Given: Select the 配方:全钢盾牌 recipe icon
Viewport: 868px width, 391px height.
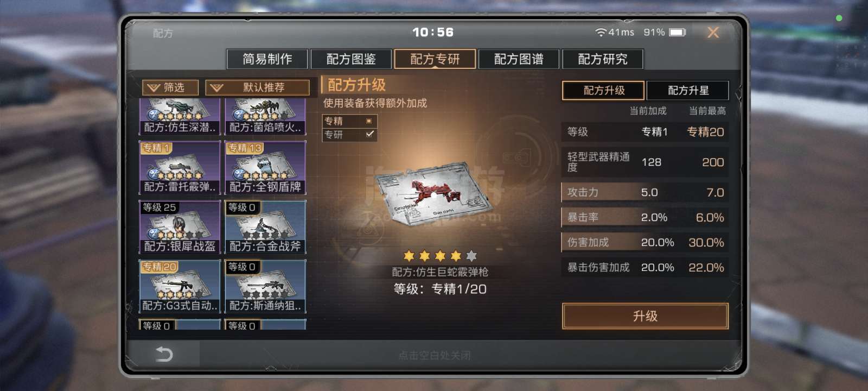Looking at the screenshot, I should point(265,167).
